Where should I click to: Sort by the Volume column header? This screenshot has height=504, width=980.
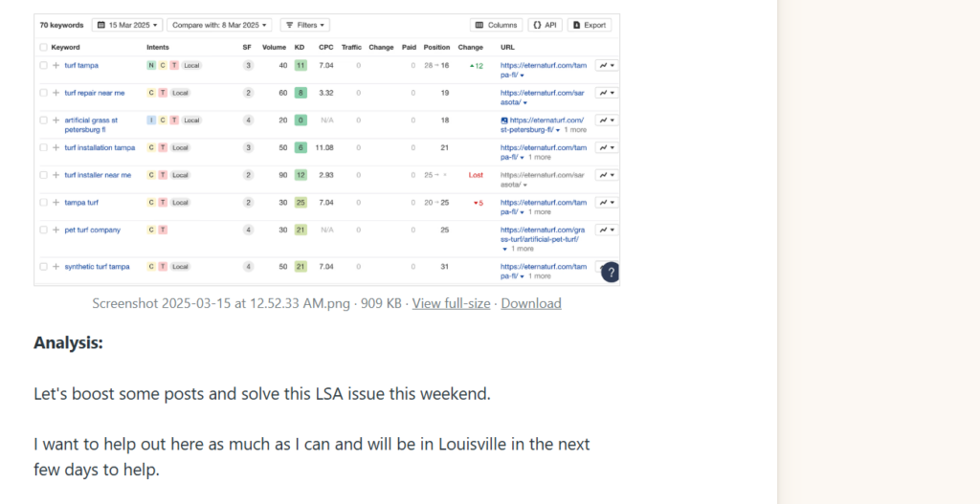pos(274,47)
